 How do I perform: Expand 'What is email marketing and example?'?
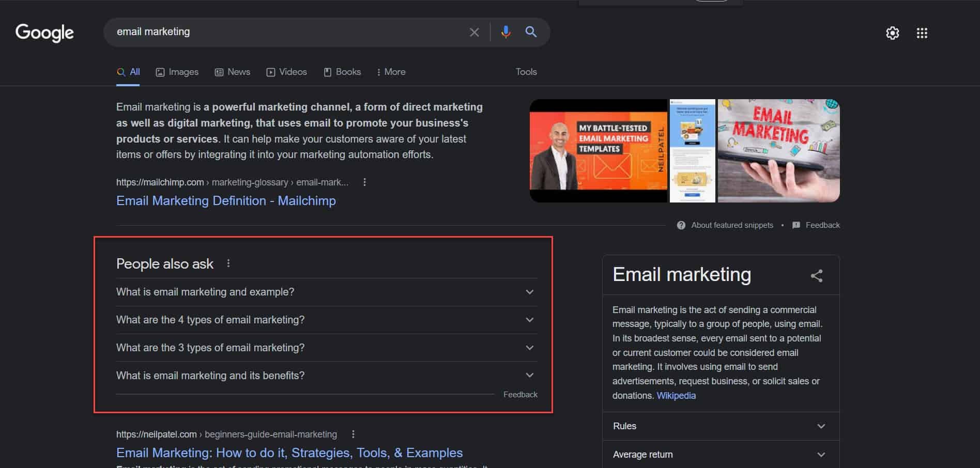coord(529,292)
